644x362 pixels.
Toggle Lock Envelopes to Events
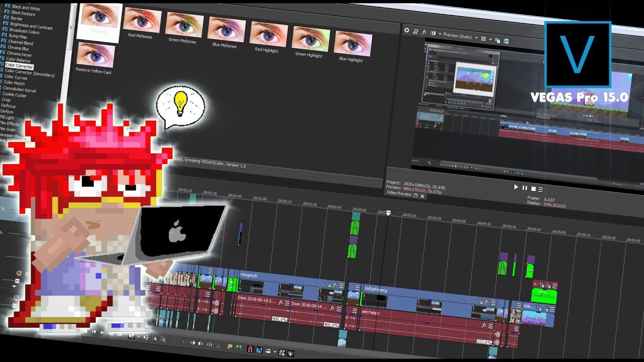click(282, 352)
